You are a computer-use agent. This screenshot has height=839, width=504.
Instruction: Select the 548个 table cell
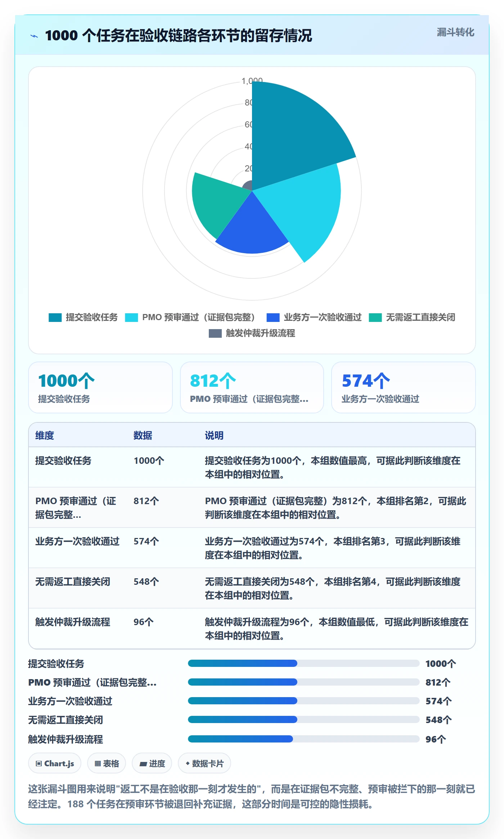(146, 582)
